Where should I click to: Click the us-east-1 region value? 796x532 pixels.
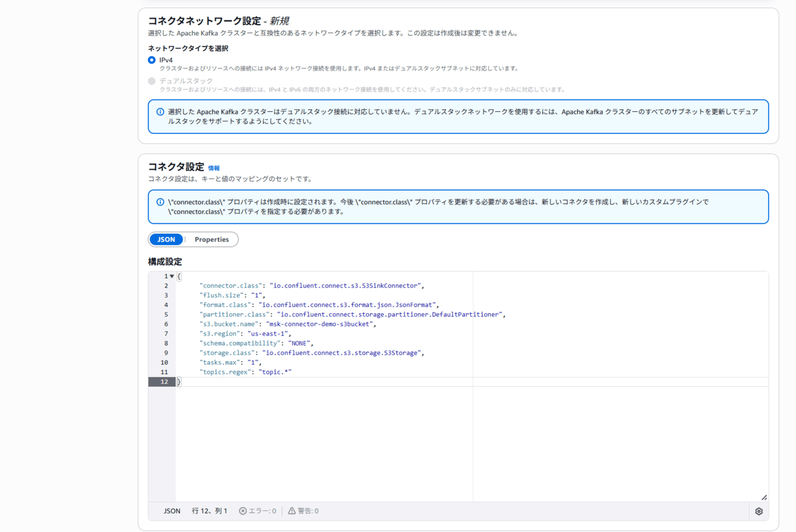(x=269, y=334)
